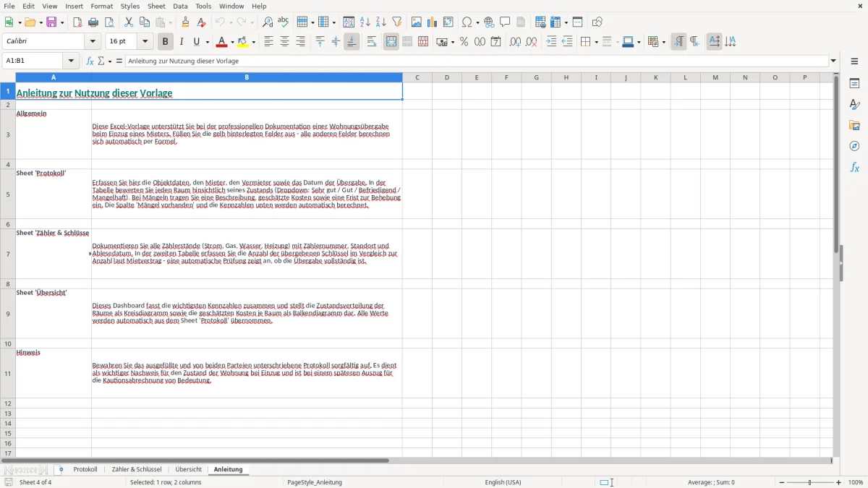Image resolution: width=868 pixels, height=488 pixels.
Task: Insert hyperlink icon
Action: tap(489, 22)
